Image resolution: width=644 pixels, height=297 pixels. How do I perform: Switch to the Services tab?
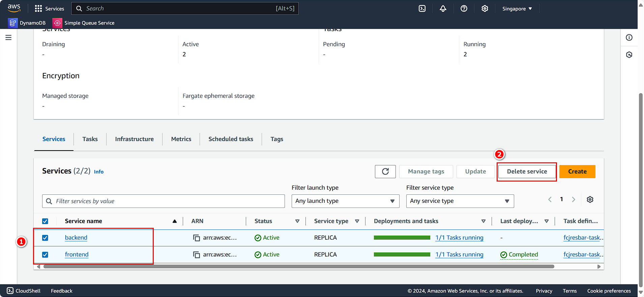click(x=54, y=139)
